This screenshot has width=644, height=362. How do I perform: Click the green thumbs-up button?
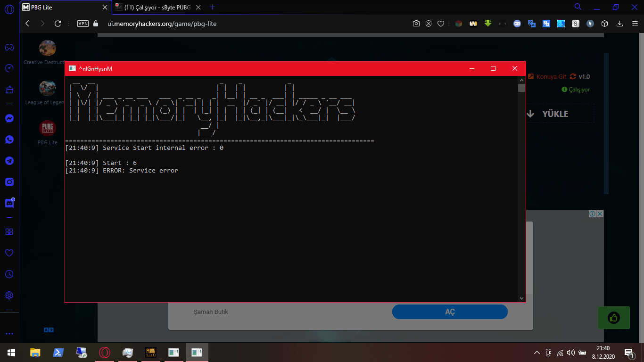pos(614,318)
